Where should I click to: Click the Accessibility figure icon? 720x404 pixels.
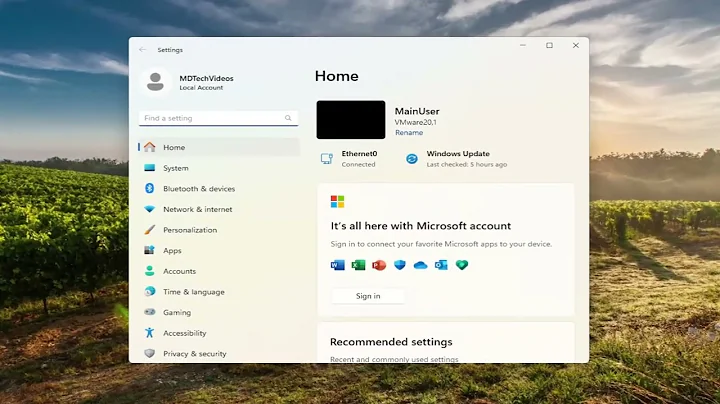coord(150,332)
